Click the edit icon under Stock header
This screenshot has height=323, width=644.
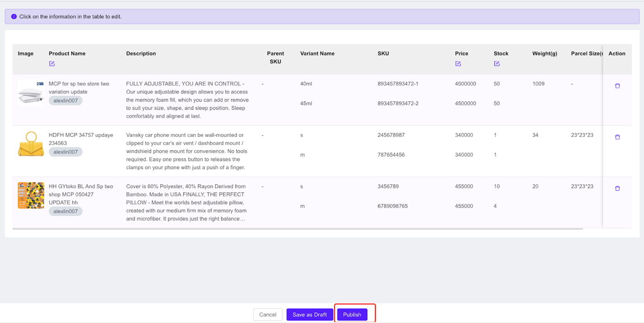pos(497,64)
